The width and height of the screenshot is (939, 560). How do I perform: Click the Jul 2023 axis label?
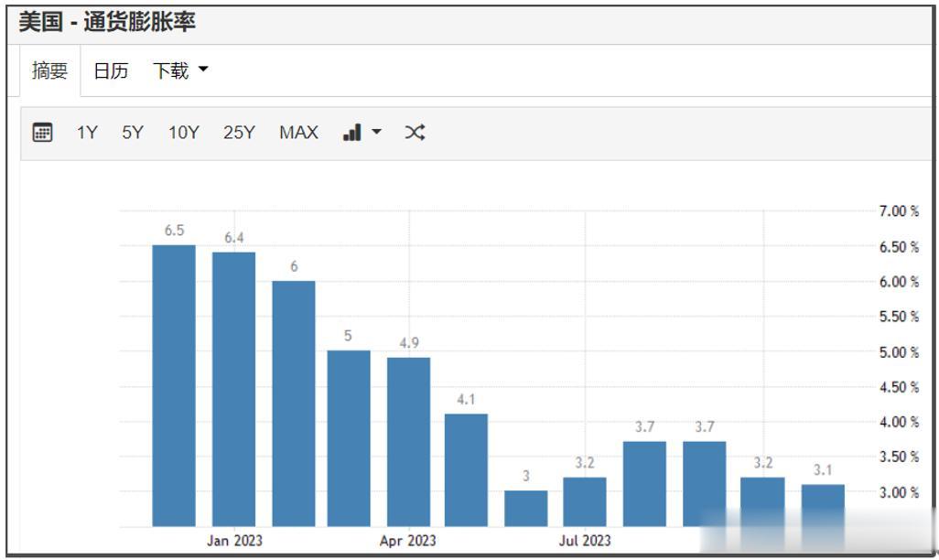pos(585,541)
